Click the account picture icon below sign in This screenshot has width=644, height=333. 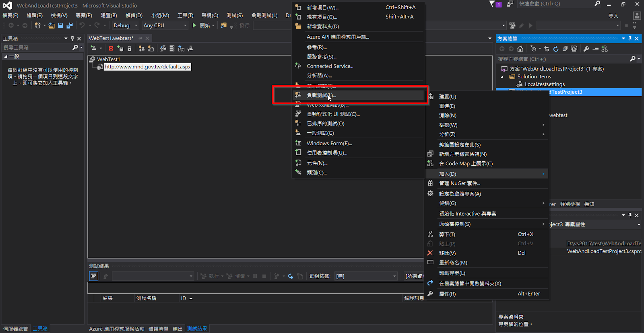click(637, 16)
